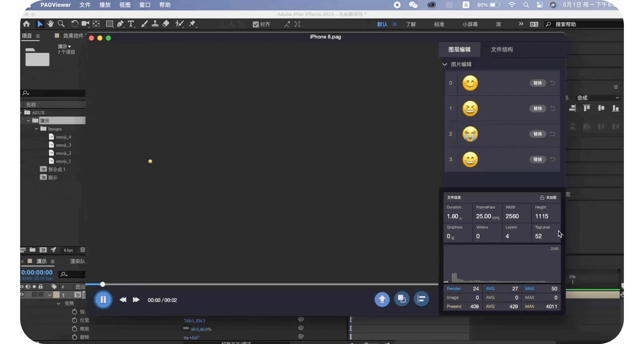Collapse the Images folder tree
The image size is (644, 344).
[x=36, y=129]
